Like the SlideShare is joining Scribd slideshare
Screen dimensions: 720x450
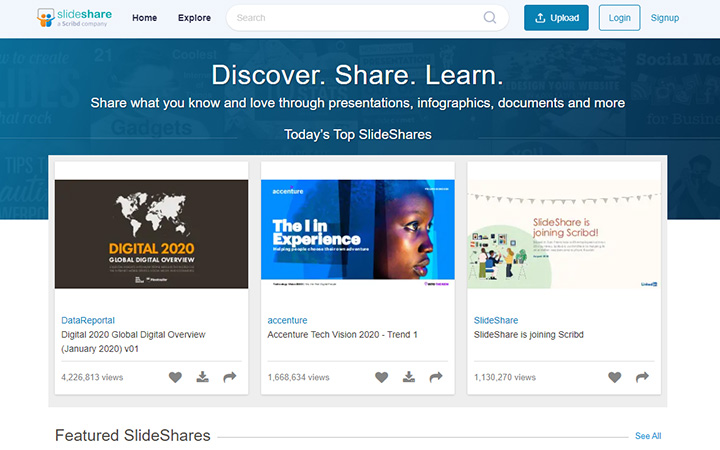point(615,377)
